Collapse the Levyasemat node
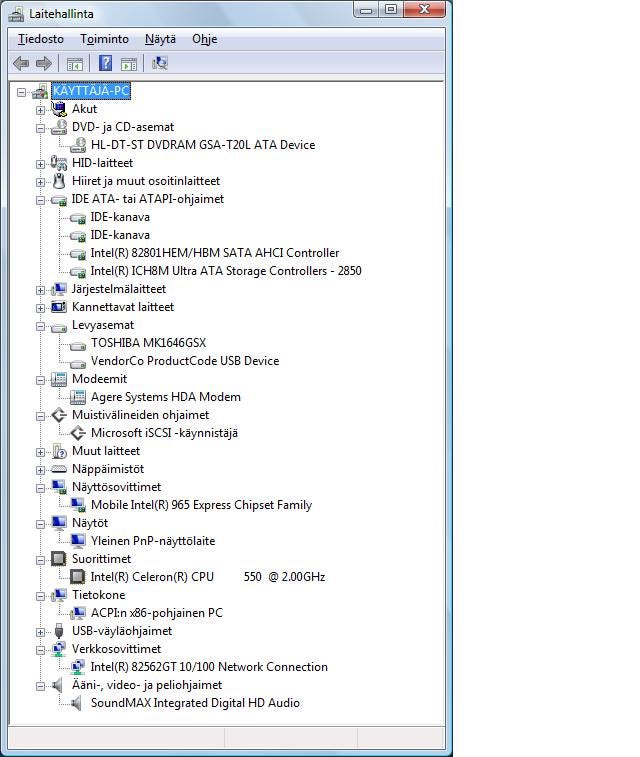 [41, 326]
